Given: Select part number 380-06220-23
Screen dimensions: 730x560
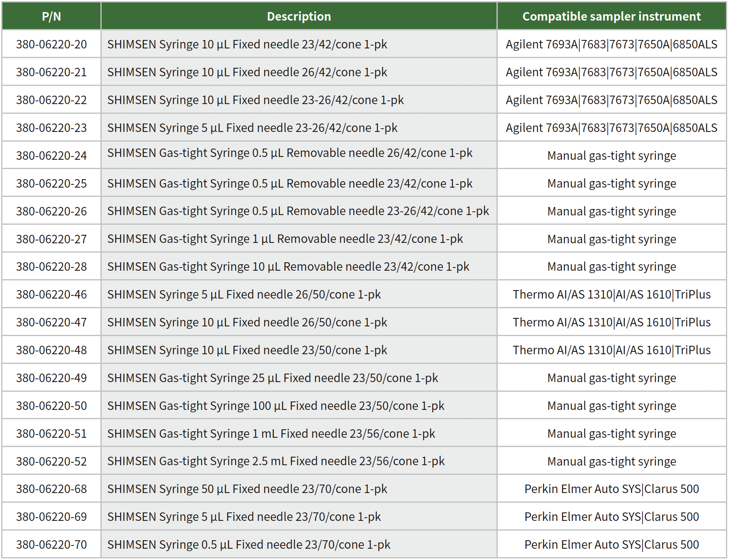Looking at the screenshot, I should [x=51, y=128].
